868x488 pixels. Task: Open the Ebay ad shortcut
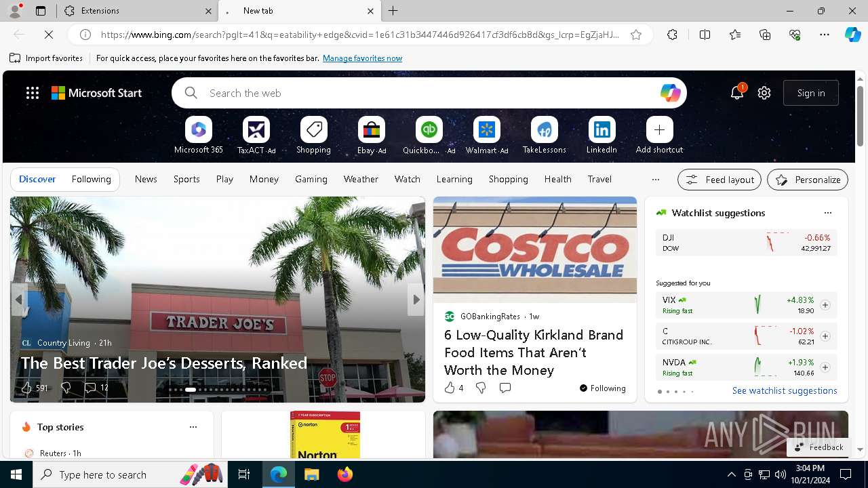click(372, 136)
